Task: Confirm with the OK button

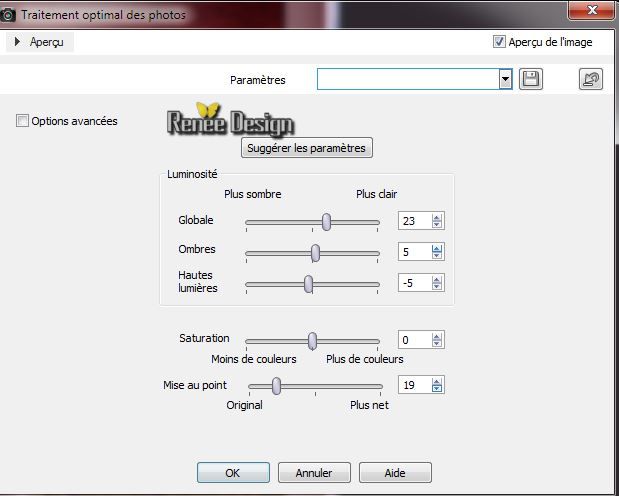Action: 233,473
